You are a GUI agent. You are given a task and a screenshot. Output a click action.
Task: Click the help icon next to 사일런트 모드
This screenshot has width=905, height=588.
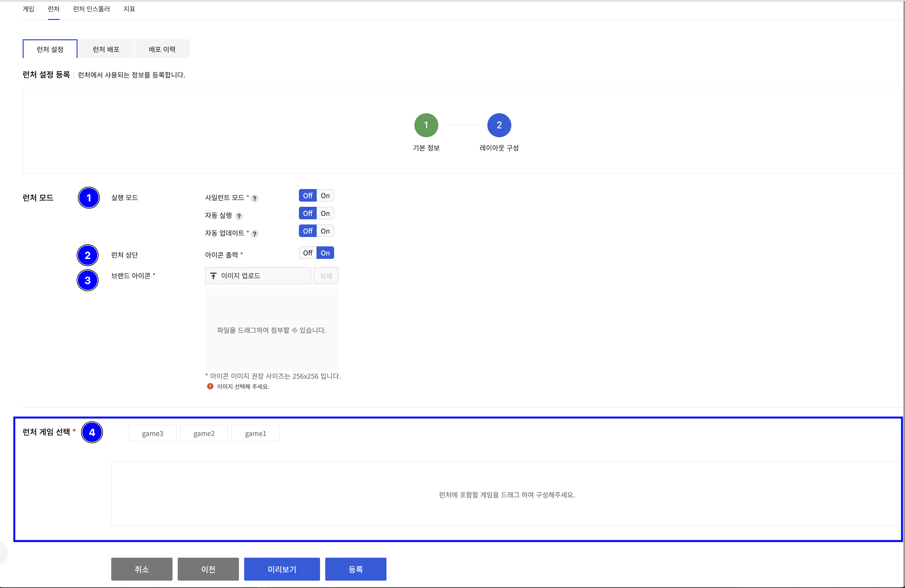coord(254,198)
